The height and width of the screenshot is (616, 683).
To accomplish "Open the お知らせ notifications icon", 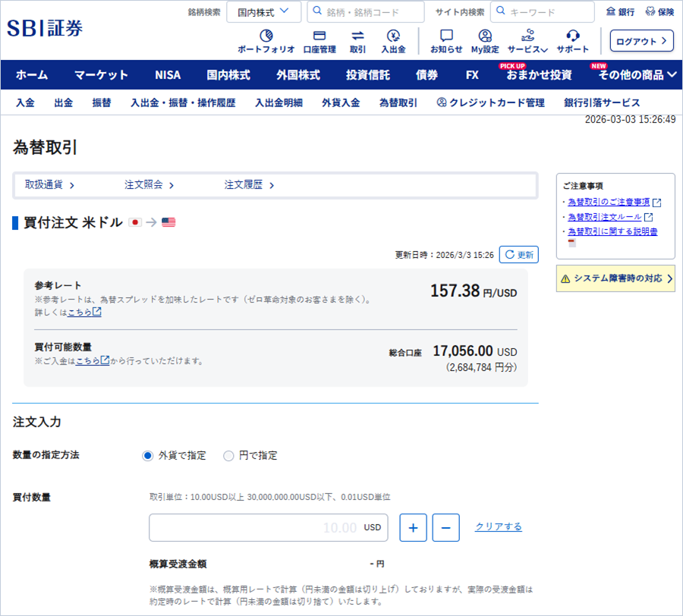I will coord(446,36).
